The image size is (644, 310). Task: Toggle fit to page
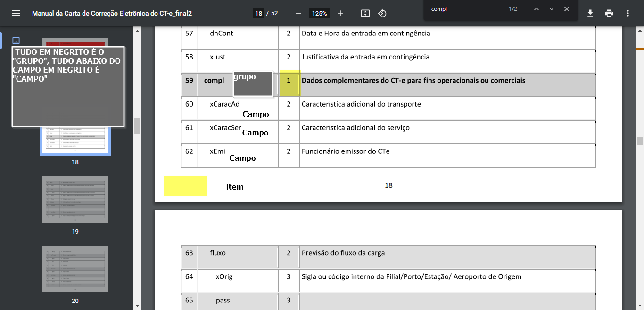(x=365, y=13)
